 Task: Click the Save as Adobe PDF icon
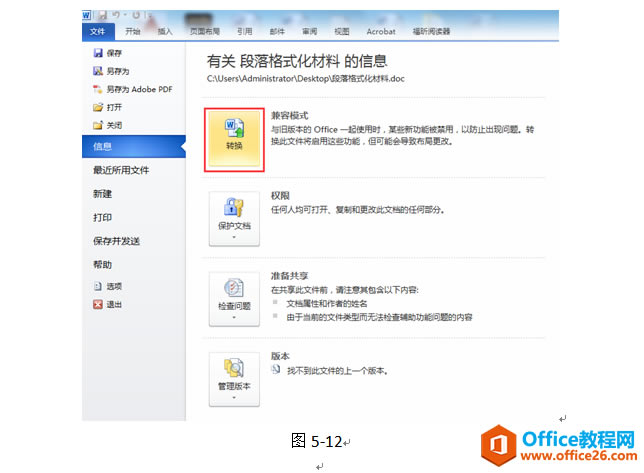click(98, 89)
